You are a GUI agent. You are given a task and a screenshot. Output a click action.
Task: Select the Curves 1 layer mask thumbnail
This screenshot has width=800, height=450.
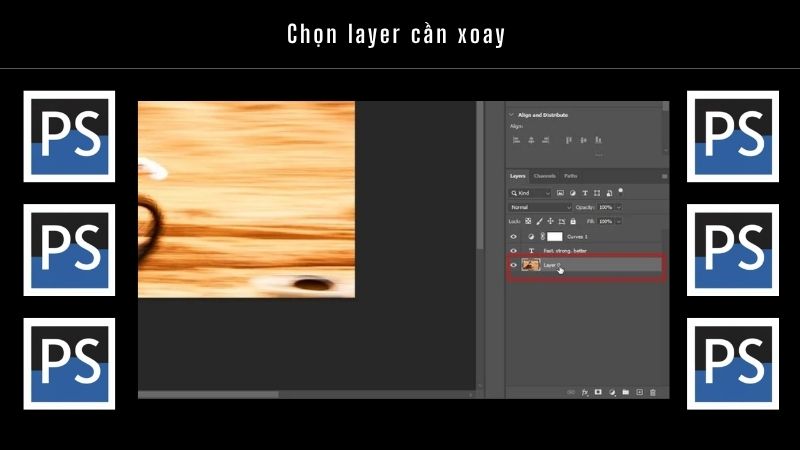[x=555, y=236]
